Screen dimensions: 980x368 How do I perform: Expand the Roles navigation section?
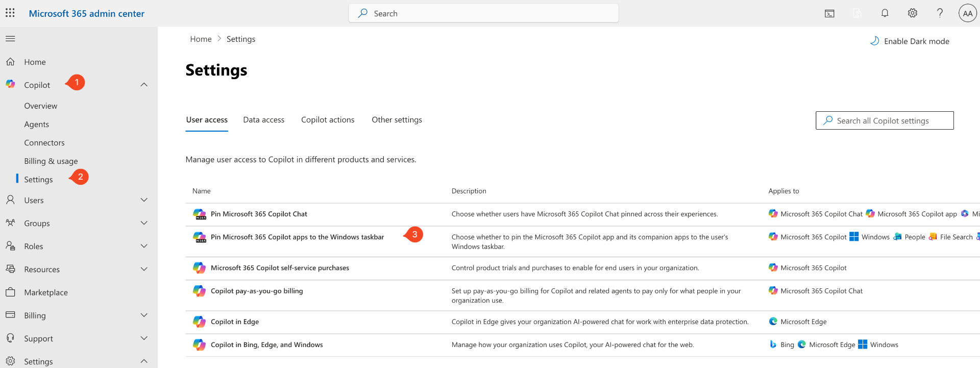(144, 246)
